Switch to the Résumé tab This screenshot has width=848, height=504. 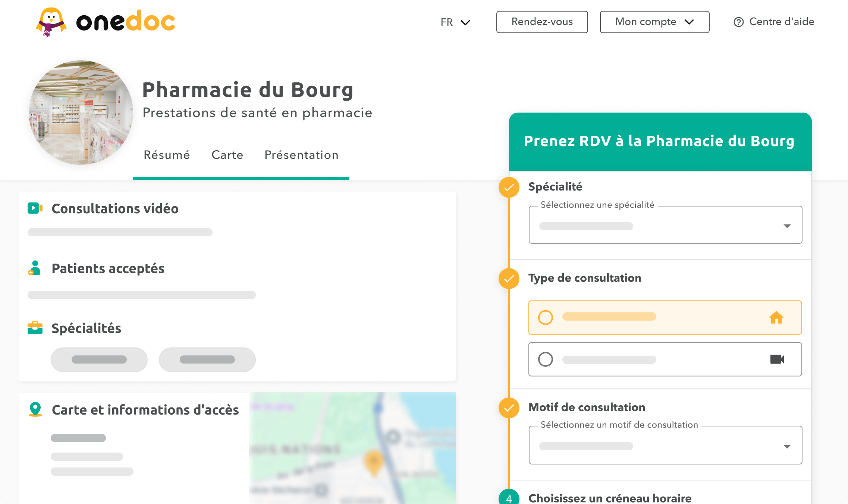(167, 155)
